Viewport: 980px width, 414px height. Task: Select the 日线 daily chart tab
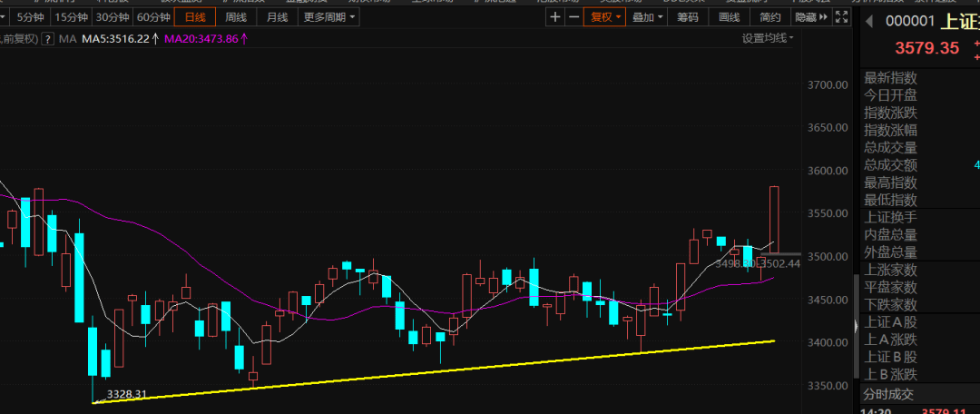[x=195, y=17]
